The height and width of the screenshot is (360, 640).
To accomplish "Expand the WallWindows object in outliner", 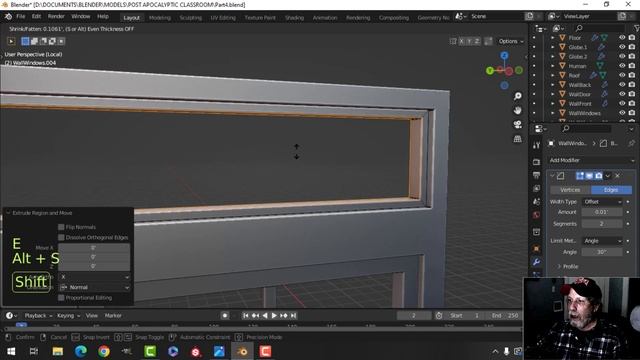I will coord(553,113).
